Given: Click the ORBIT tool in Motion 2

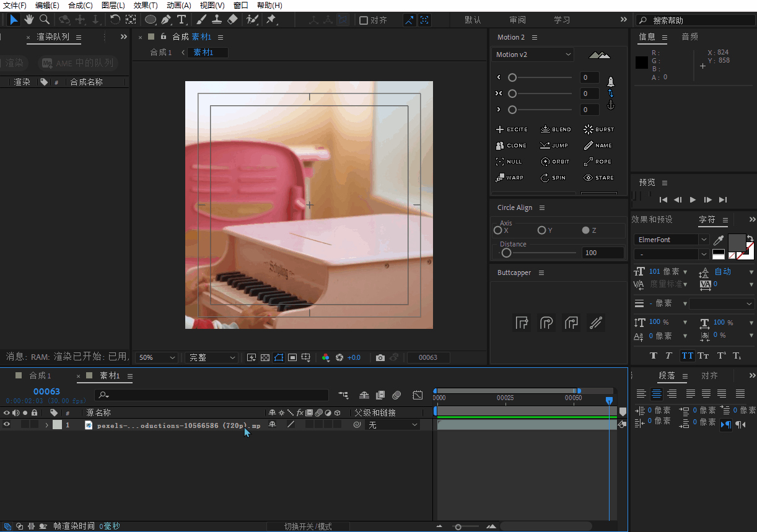Looking at the screenshot, I should pyautogui.click(x=555, y=162).
